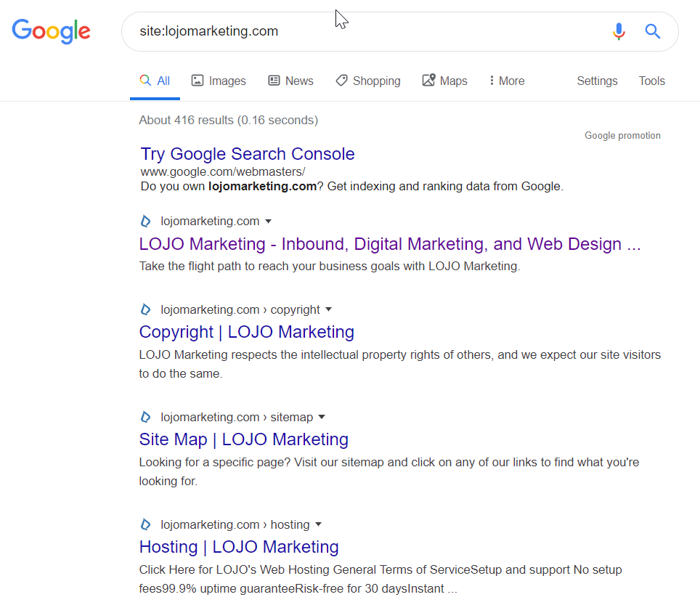Open Copyright | LOJO Marketing result
Image resolution: width=700 pixels, height=605 pixels.
pyautogui.click(x=246, y=332)
